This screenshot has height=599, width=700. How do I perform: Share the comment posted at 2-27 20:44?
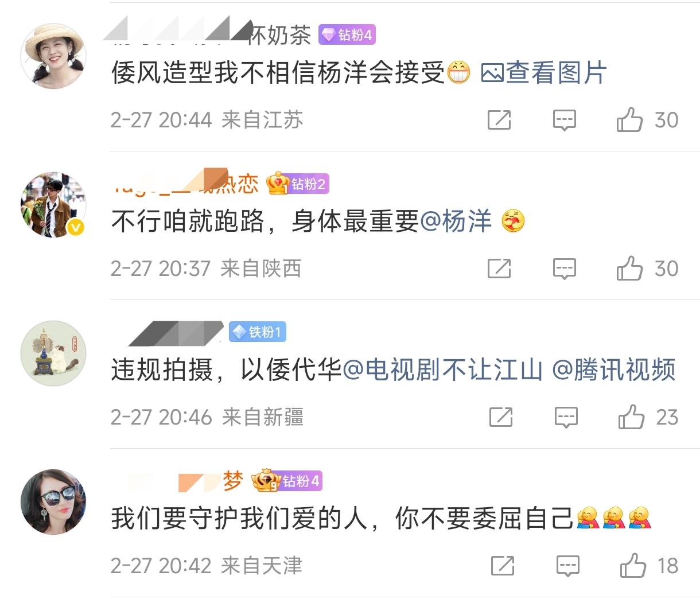499,120
